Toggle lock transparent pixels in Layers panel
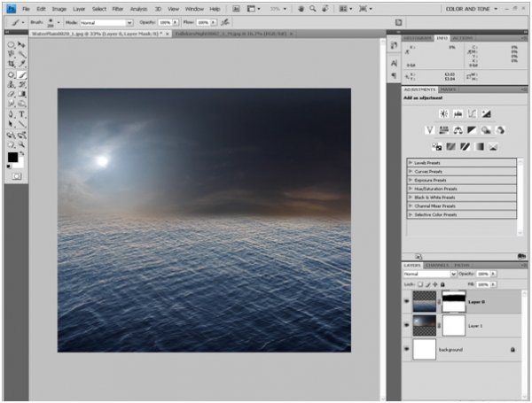532x403 pixels. (420, 284)
